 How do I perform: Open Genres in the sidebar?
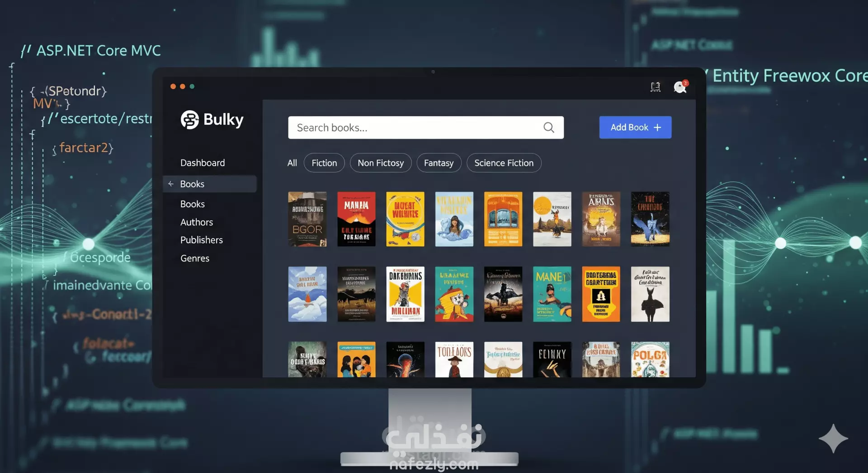coord(195,258)
